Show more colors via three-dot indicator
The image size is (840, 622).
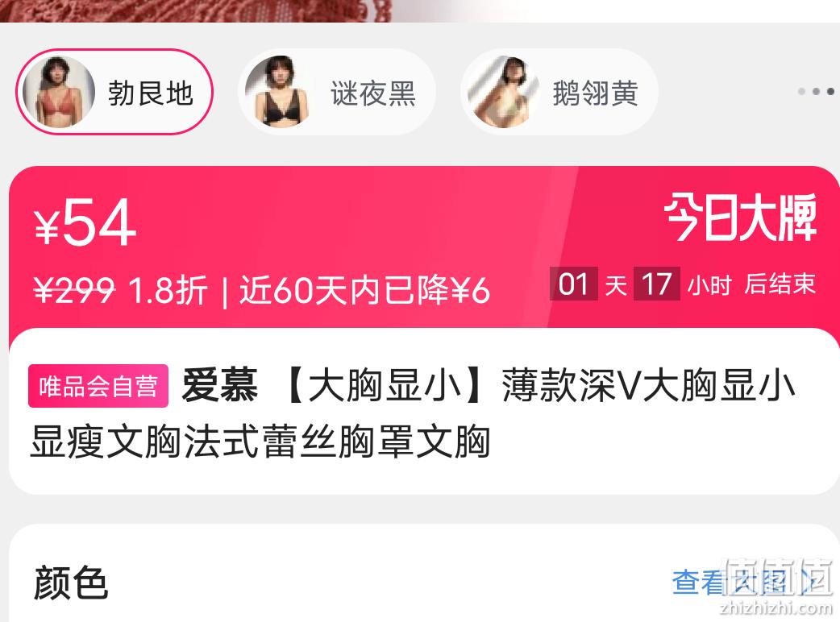[x=816, y=92]
